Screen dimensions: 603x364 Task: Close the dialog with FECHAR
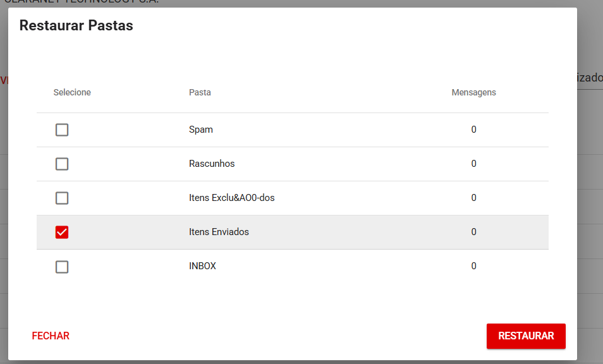[51, 336]
